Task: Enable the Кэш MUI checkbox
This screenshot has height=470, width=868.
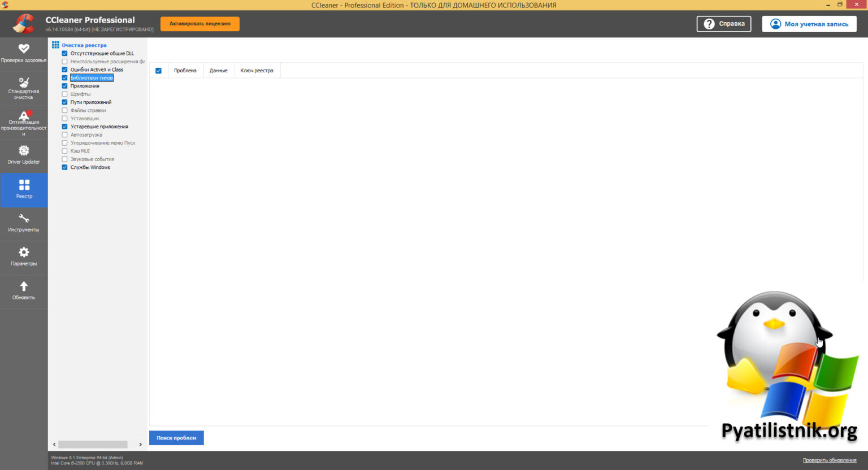Action: pyautogui.click(x=64, y=151)
